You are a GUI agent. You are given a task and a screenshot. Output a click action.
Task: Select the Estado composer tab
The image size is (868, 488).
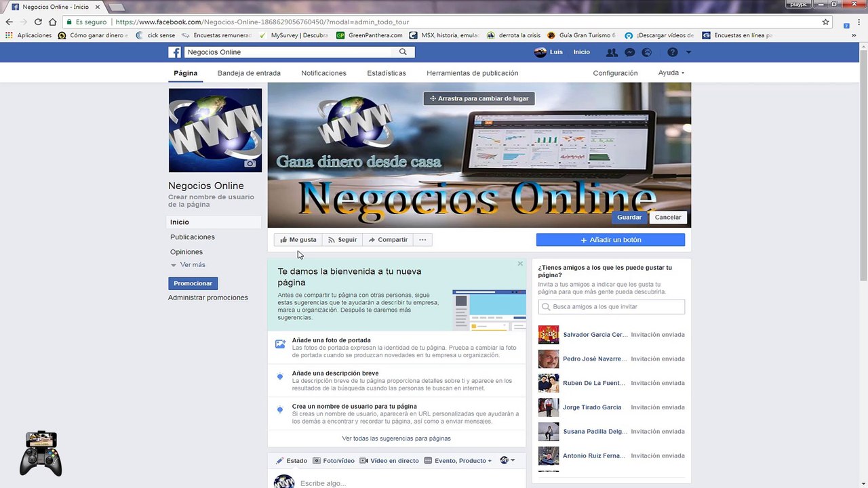coord(292,461)
